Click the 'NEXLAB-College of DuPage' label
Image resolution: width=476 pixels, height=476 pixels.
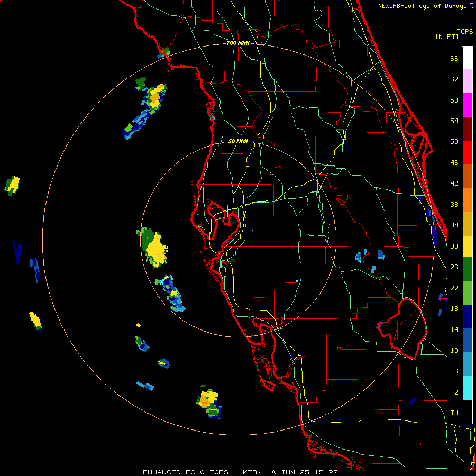pos(423,6)
